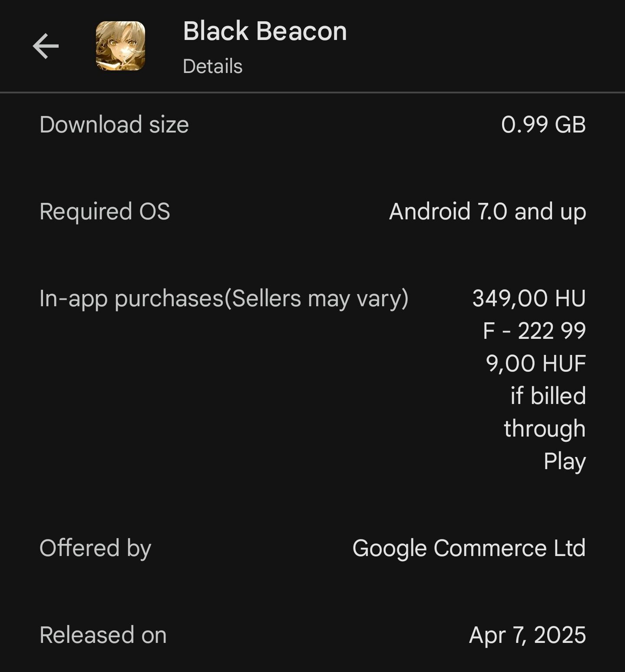The image size is (625, 672).
Task: Tap the 9,00 HUF price line
Action: 536,364
